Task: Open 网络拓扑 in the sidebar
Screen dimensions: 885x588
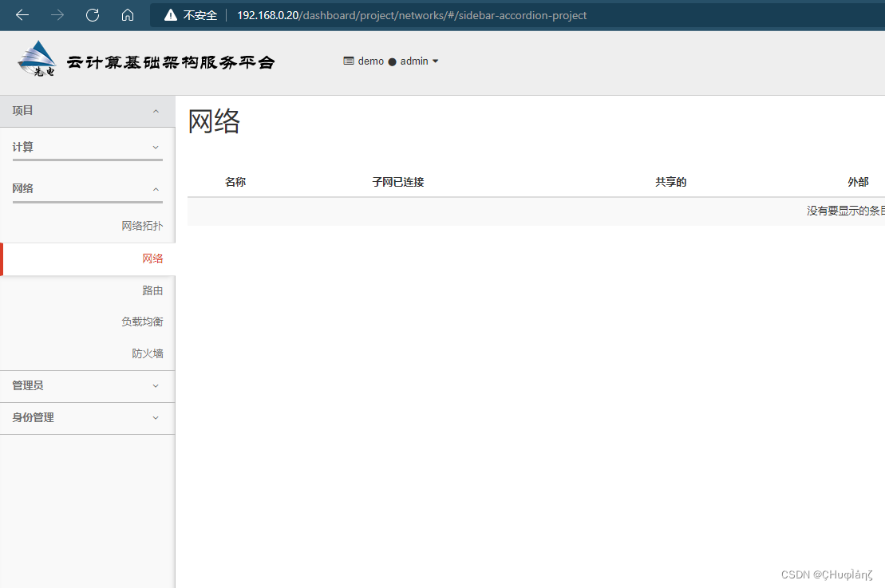Action: pos(142,226)
